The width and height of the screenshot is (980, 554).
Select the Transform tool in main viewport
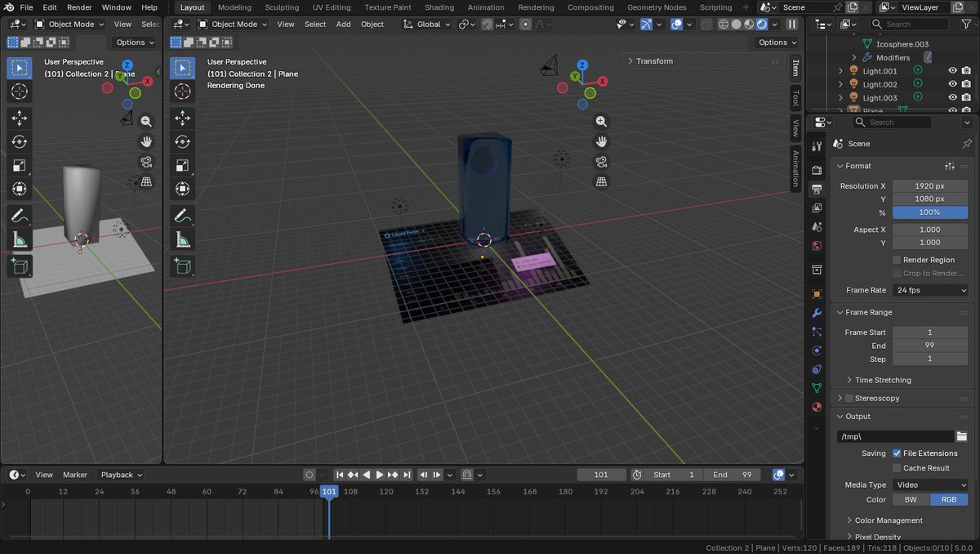(183, 190)
